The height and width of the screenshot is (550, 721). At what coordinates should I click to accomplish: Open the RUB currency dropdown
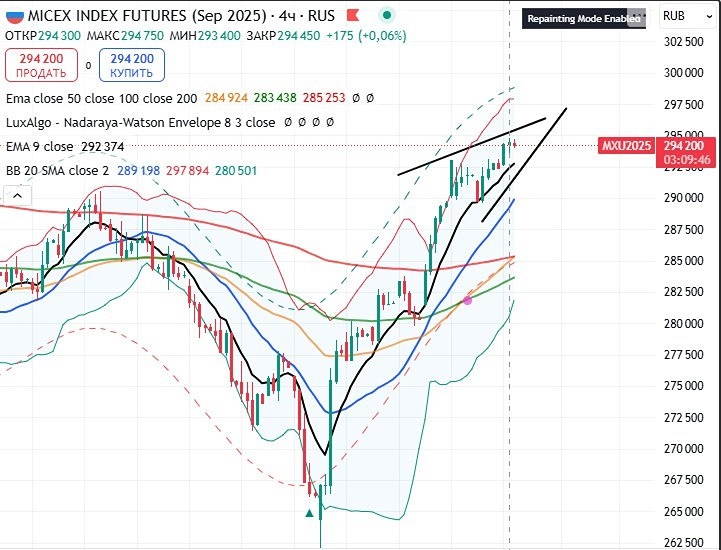[674, 16]
